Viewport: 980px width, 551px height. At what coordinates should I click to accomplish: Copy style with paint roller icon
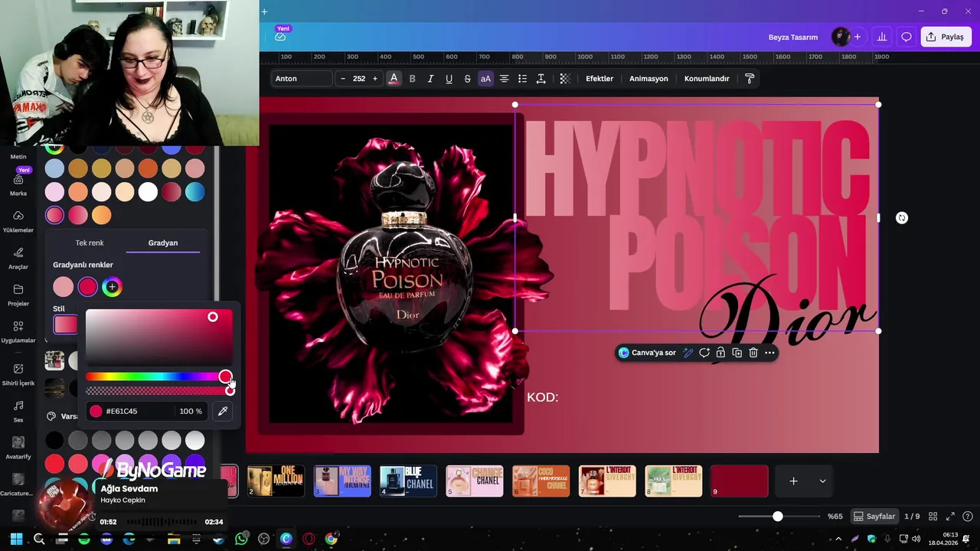point(750,79)
